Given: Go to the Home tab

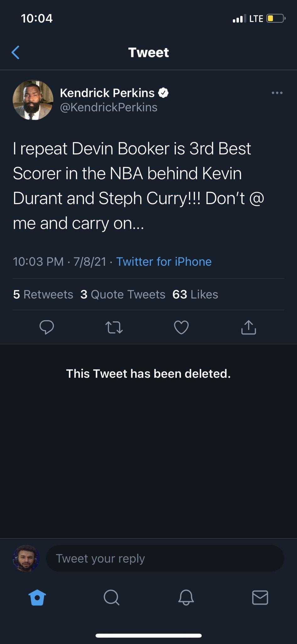Looking at the screenshot, I should (x=37, y=597).
